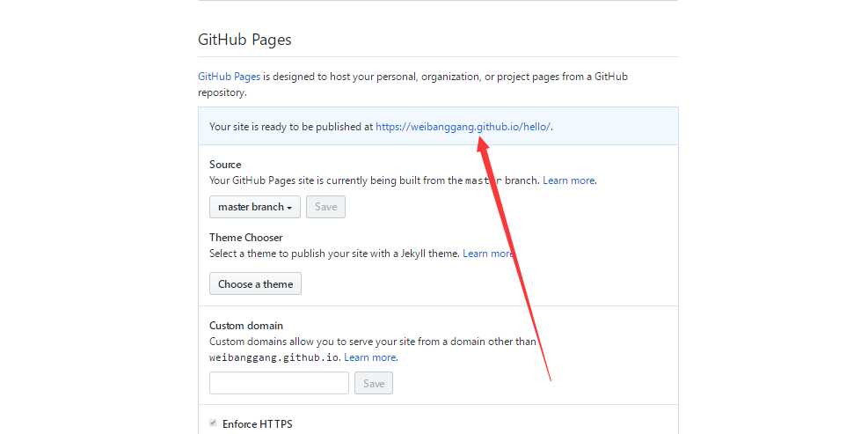
Task: Open Theme Chooser Learn more link
Action: point(488,254)
